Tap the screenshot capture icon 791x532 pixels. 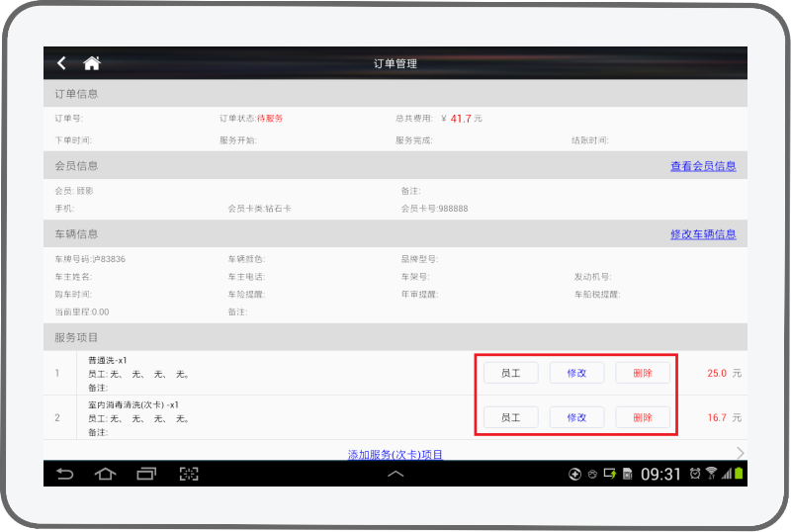click(189, 474)
